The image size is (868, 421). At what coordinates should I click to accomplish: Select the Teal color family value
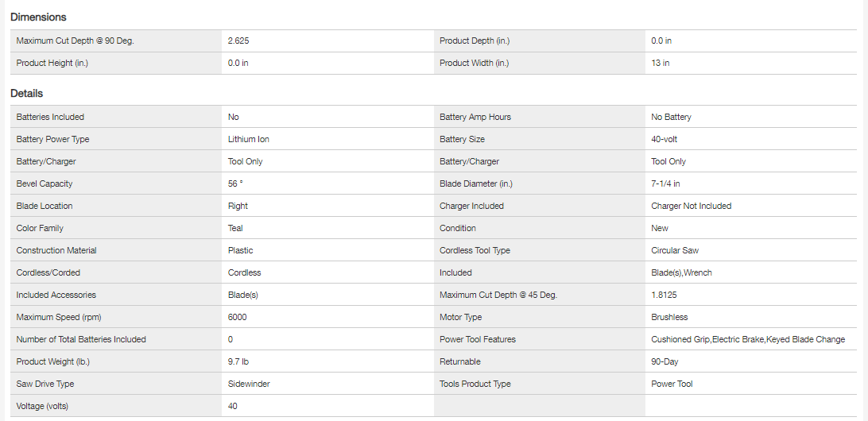coord(235,228)
